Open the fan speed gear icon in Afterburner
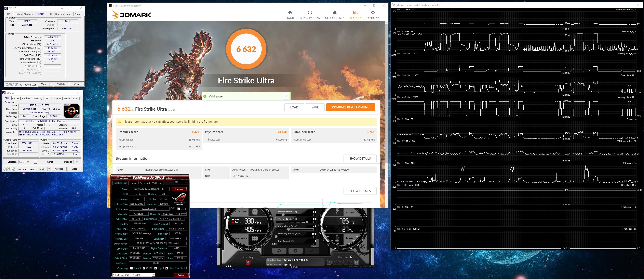Image resolution: width=644 pixels, height=279 pixels. click(x=273, y=244)
